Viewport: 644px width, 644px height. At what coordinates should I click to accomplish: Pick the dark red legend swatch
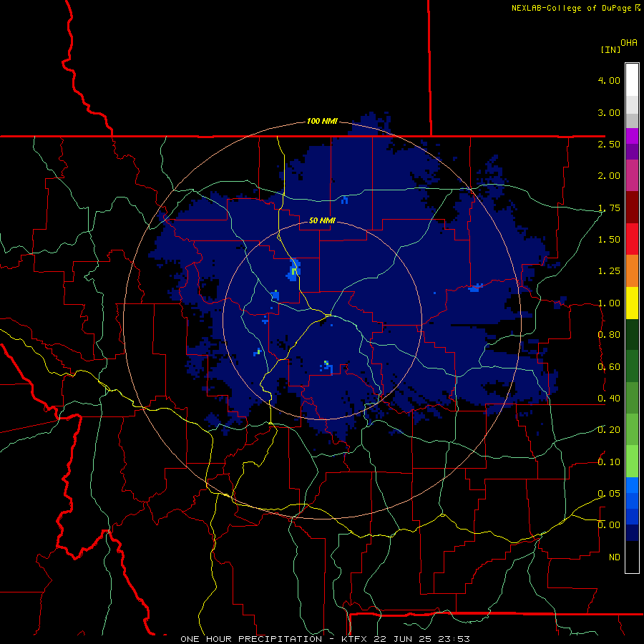pyautogui.click(x=632, y=208)
